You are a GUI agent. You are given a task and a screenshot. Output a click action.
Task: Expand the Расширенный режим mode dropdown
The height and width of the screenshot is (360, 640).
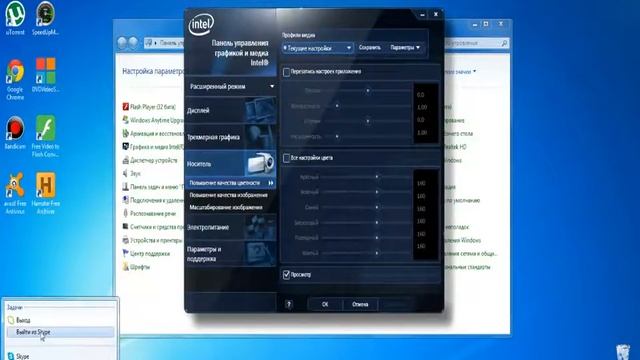pos(231,87)
